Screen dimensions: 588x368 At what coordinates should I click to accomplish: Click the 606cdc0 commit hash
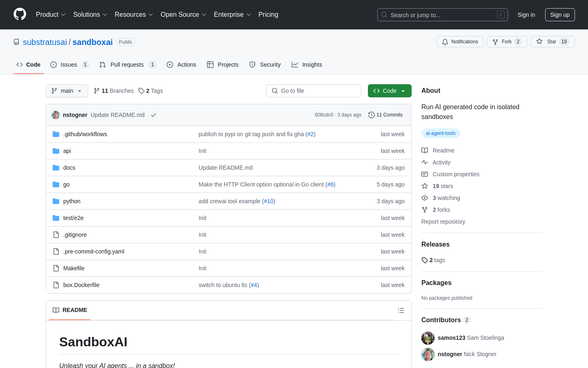coord(324,115)
